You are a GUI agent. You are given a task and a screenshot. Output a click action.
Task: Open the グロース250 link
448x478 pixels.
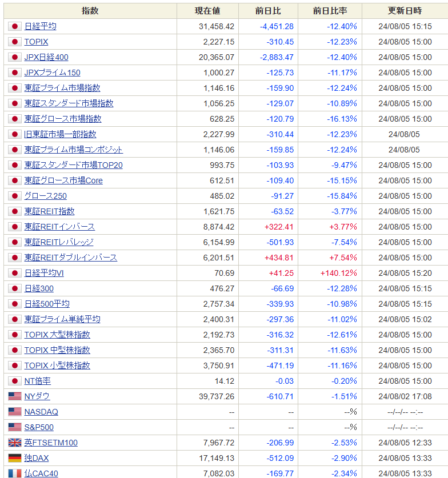pyautogui.click(x=46, y=196)
